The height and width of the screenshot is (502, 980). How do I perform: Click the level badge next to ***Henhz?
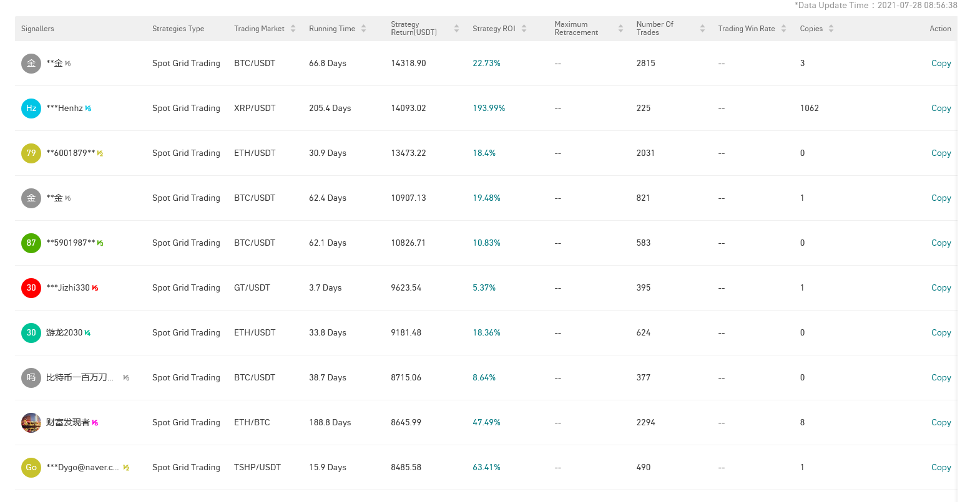click(88, 109)
